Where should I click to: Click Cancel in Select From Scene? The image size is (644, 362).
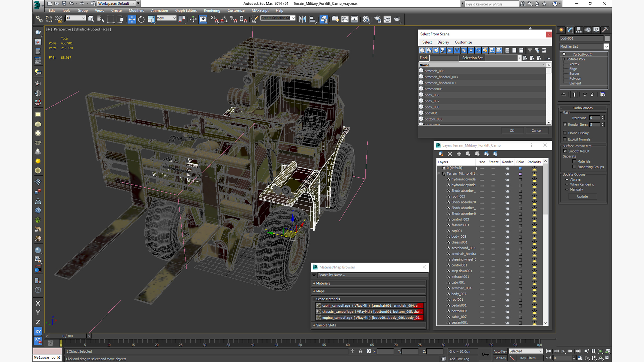[x=536, y=131]
